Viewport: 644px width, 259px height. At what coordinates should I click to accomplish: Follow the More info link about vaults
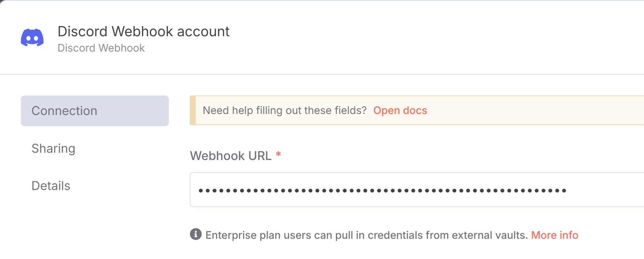coord(555,235)
